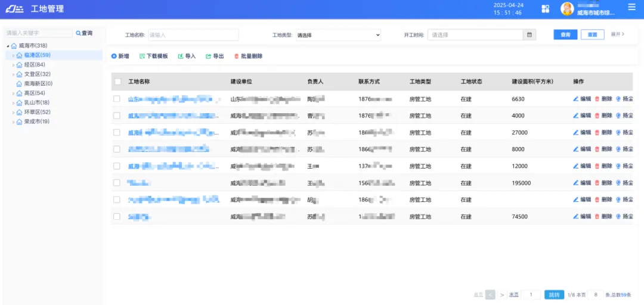Click the 工地名称 input field
Image resolution: width=644 pixels, height=305 pixels.
(193, 35)
